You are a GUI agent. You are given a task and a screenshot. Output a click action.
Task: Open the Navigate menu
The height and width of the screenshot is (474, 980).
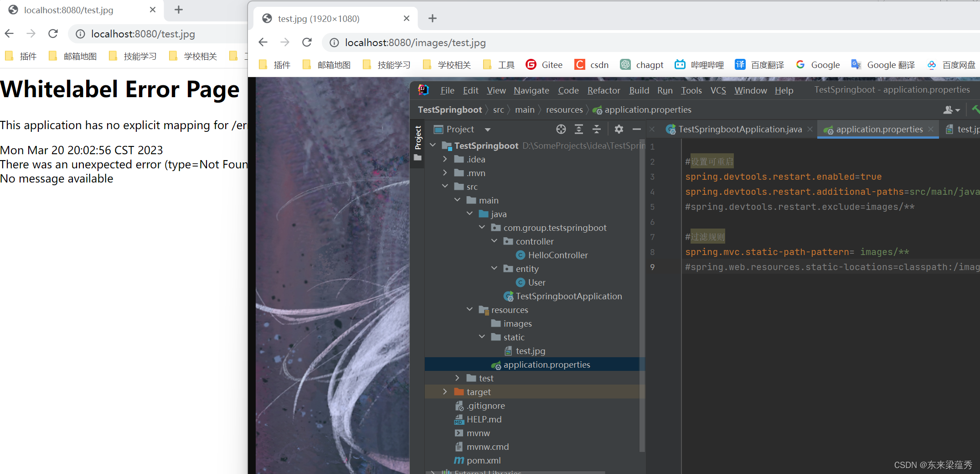pyautogui.click(x=531, y=90)
